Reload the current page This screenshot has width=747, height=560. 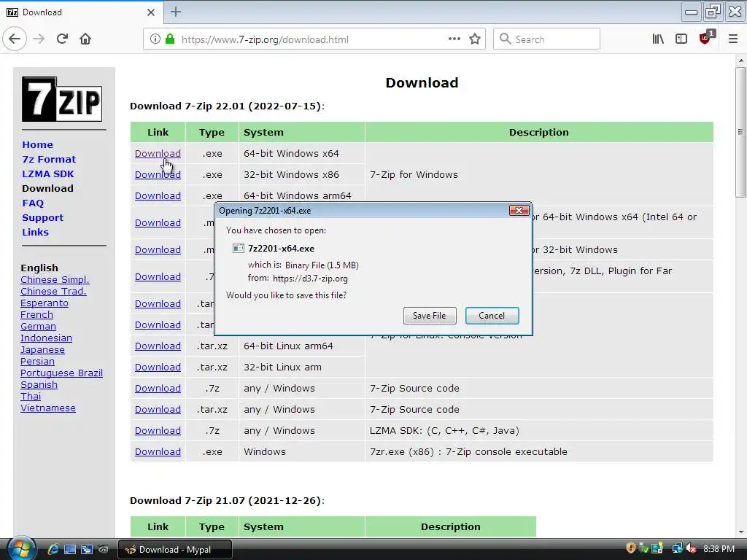(x=62, y=39)
